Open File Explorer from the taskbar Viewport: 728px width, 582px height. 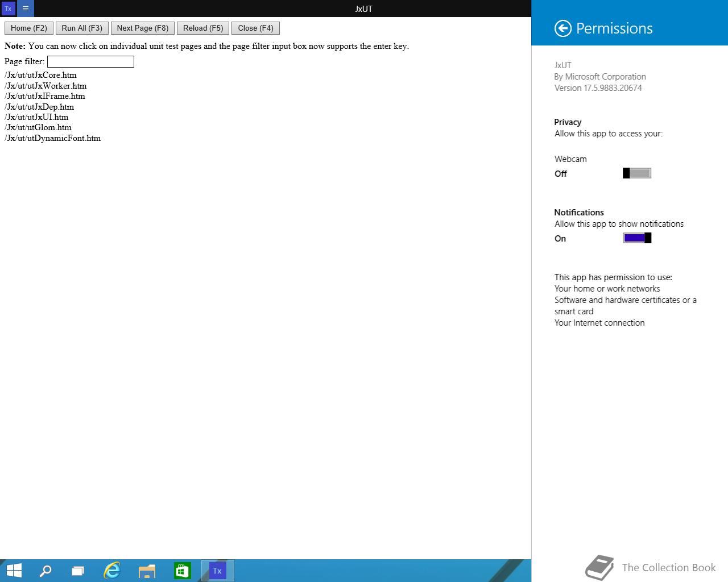pyautogui.click(x=147, y=571)
